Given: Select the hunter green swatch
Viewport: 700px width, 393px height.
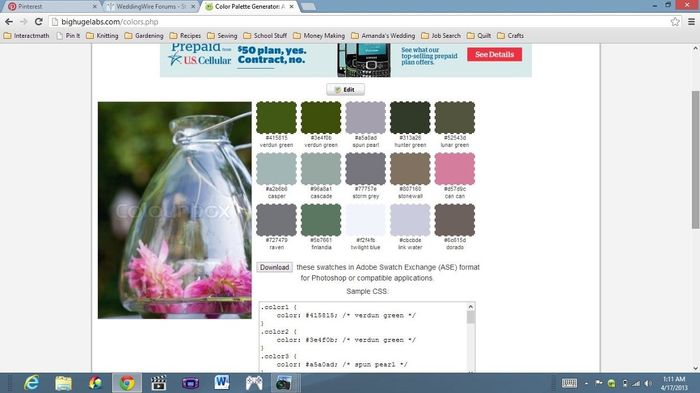Looking at the screenshot, I should [410, 117].
